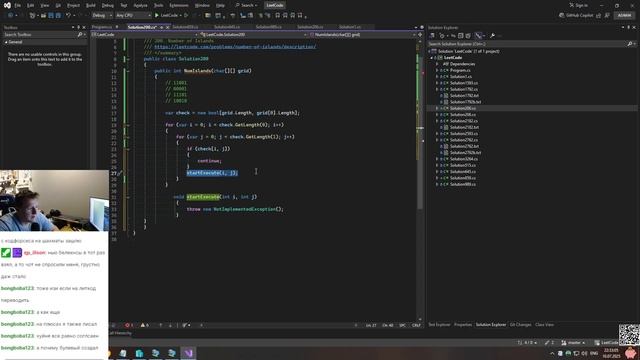Click the Sign in button
640x360 pixels.
[x=578, y=5]
